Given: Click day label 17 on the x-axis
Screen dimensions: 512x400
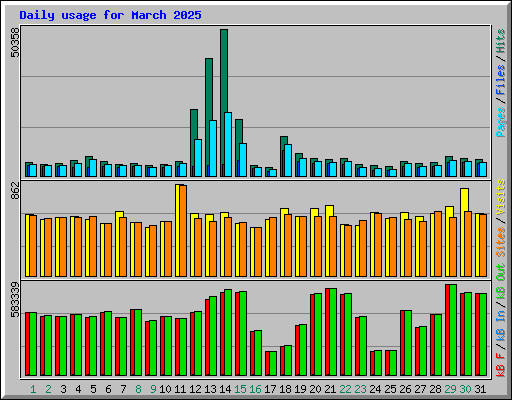Looking at the screenshot, I should click(270, 389).
